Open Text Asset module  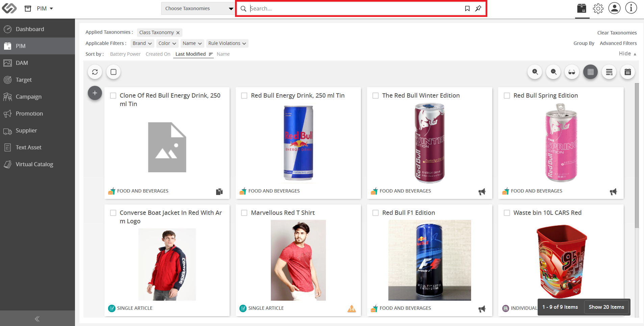point(37,147)
